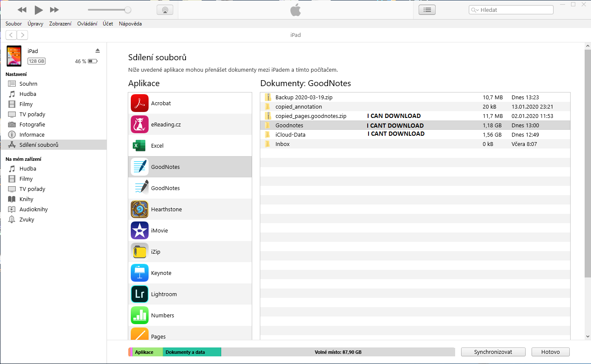Screen dimensions: 591x364
Task: Eject the iPad device
Action: click(97, 50)
